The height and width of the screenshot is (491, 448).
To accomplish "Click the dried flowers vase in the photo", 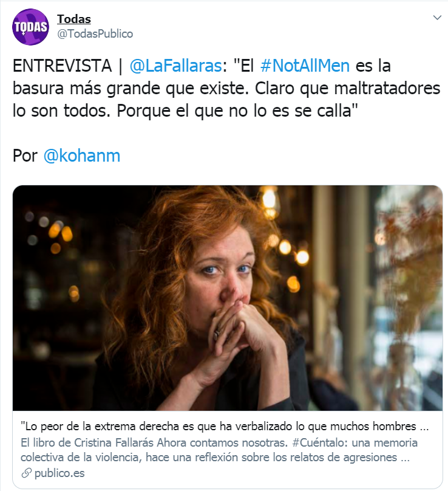I will (407, 313).
